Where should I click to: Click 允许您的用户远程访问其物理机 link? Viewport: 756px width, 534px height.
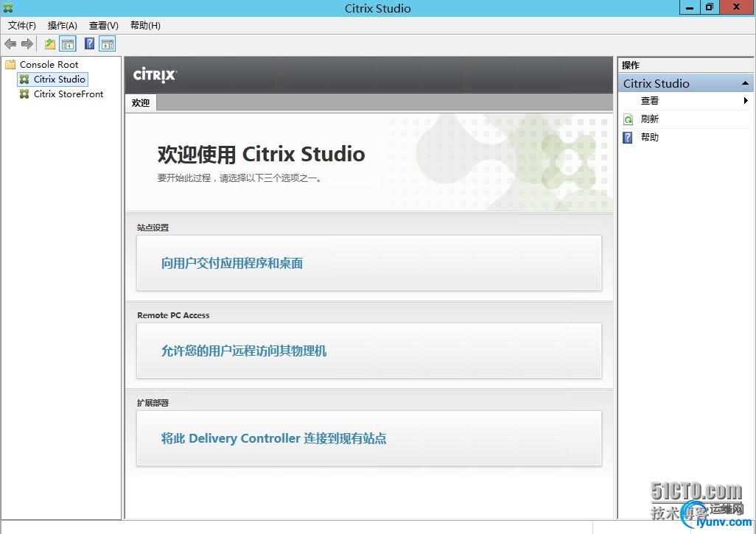(x=244, y=351)
